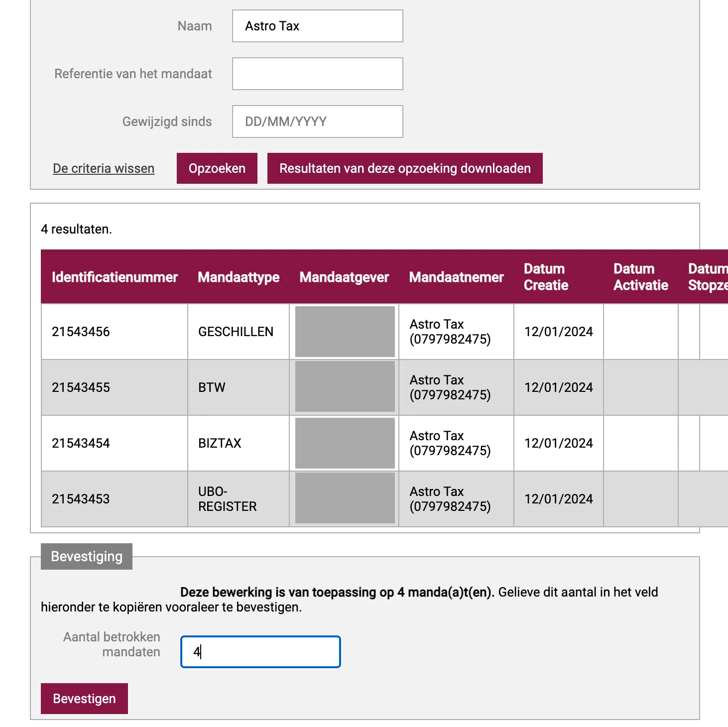
Task: Click De criteria wissen link
Action: click(x=104, y=168)
